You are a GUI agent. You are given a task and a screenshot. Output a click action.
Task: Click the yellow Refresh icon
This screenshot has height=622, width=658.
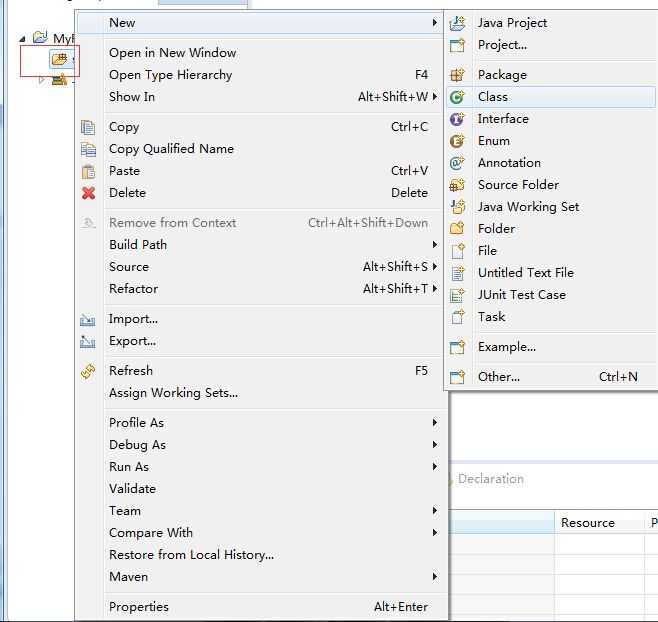coord(88,371)
